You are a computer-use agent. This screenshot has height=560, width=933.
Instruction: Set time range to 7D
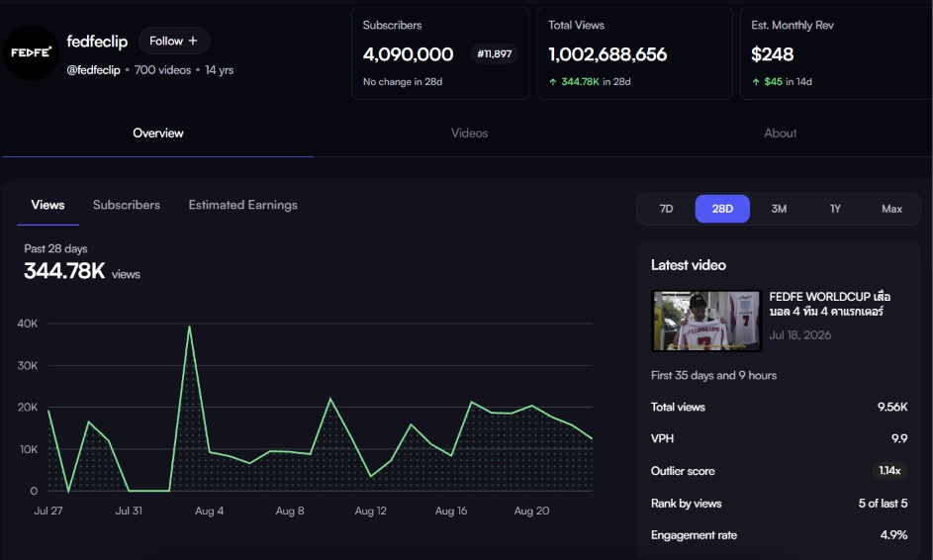(x=666, y=209)
